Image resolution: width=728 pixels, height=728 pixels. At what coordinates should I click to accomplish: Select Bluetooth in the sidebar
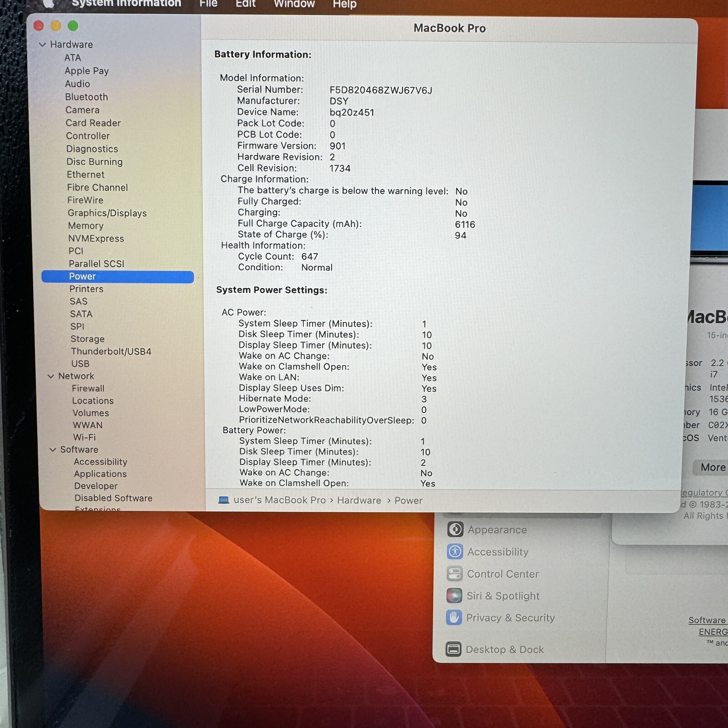pos(86,97)
